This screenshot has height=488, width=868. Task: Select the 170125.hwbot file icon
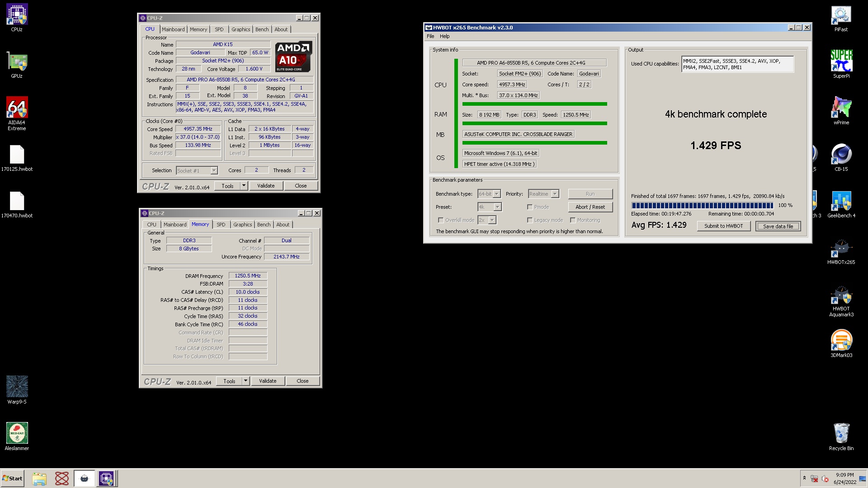(x=17, y=158)
